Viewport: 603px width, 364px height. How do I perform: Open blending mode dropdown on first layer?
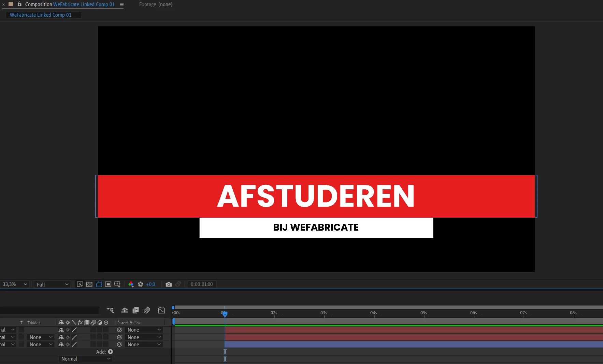click(x=8, y=330)
